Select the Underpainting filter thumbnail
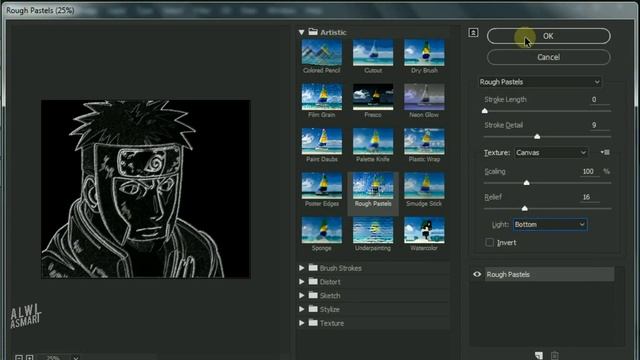This screenshot has height=360, width=640. (373, 230)
